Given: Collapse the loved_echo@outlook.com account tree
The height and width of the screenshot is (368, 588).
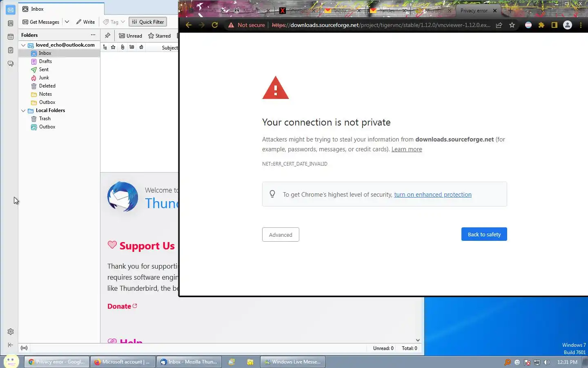Looking at the screenshot, I should pos(24,45).
